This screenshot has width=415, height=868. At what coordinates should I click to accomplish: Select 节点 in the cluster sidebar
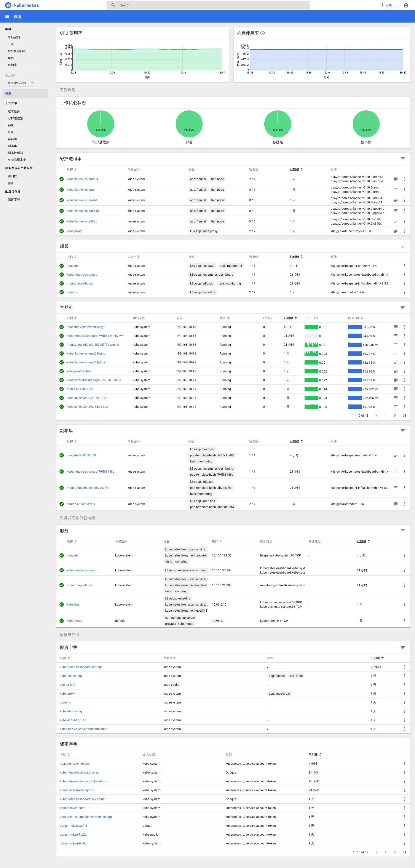(11, 44)
